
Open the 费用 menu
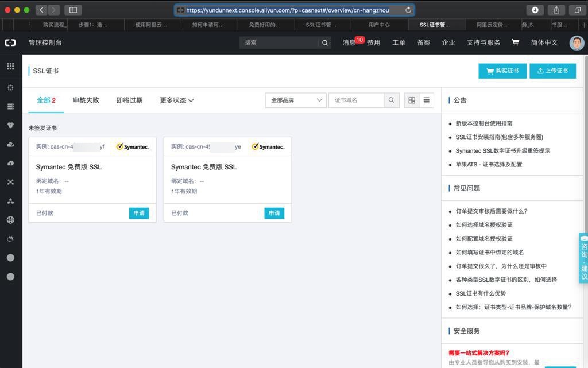coord(374,42)
